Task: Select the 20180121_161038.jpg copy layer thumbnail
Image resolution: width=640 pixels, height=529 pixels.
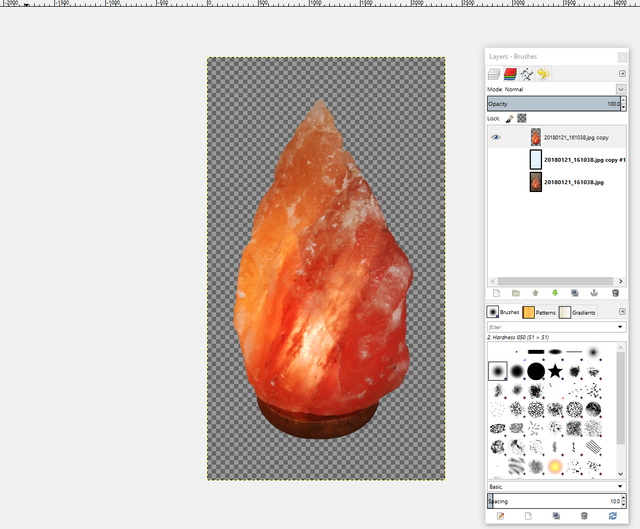Action: click(x=536, y=137)
